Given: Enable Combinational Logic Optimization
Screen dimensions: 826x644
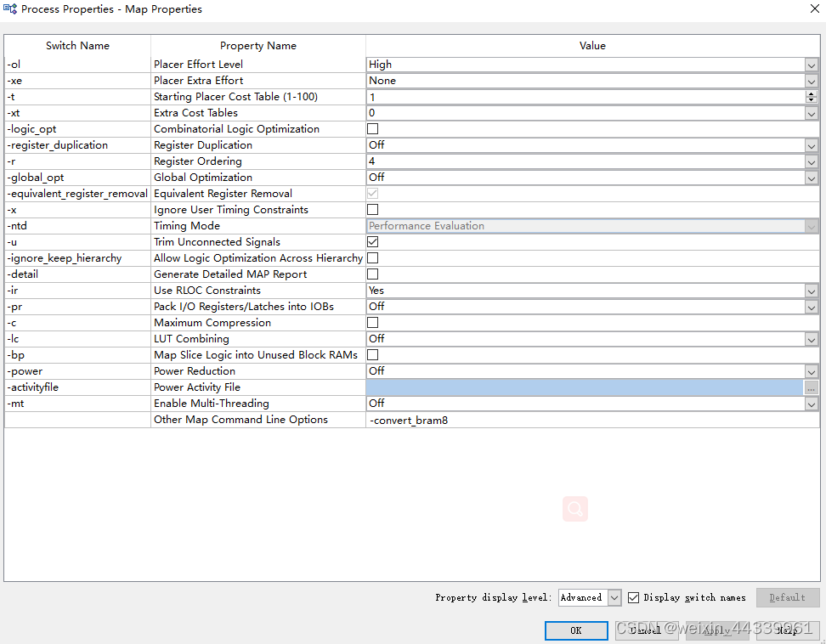Looking at the screenshot, I should [x=371, y=128].
